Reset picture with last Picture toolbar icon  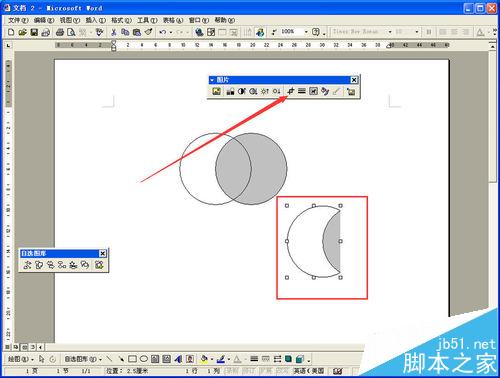pos(351,91)
